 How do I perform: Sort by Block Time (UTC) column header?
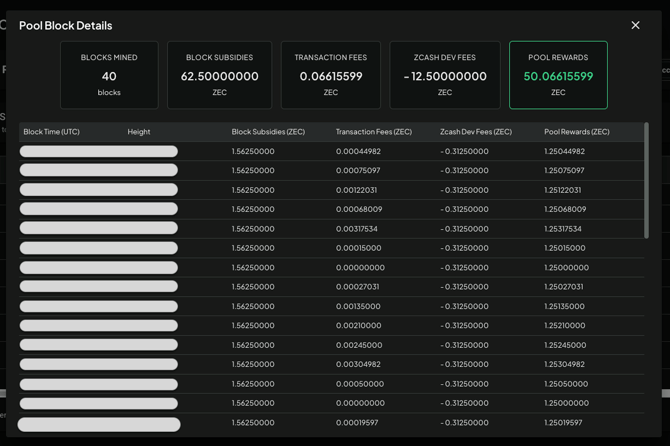51,132
